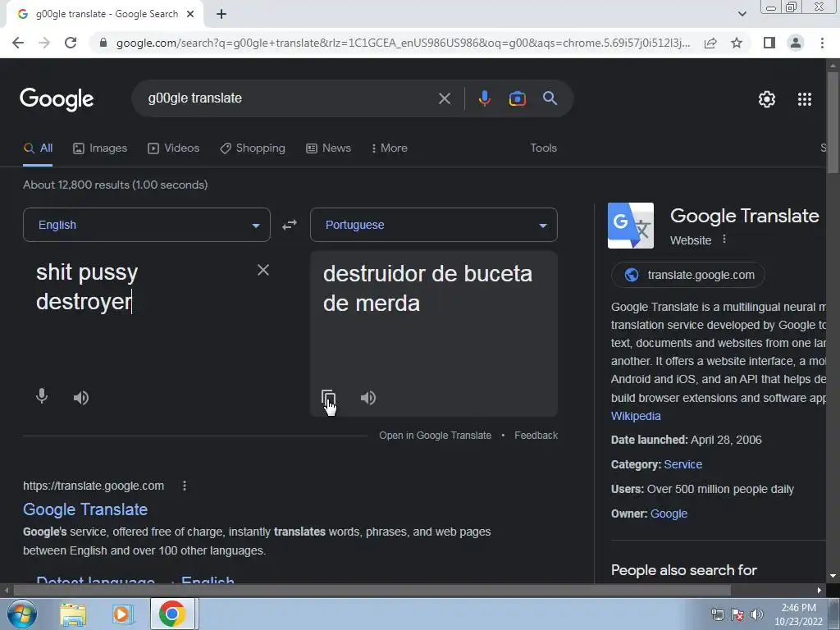Screen dimensions: 840x630
Task: Open the browser side panel icon
Action: (x=769, y=43)
